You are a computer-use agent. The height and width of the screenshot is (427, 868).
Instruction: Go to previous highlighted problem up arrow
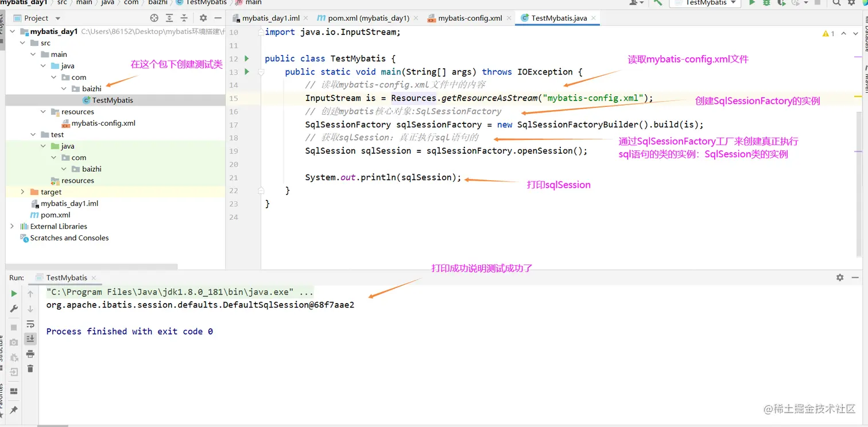[844, 34]
